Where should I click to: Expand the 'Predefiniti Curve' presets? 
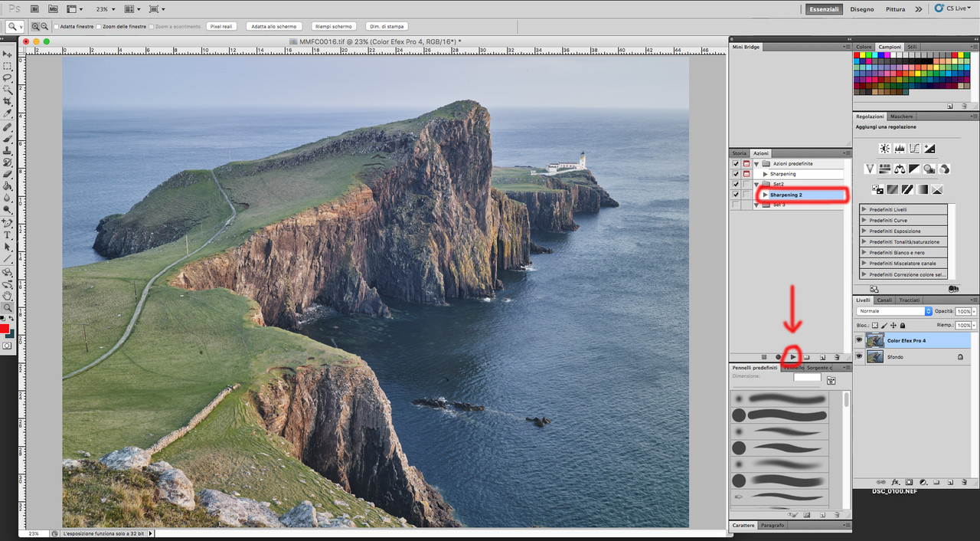tap(864, 221)
